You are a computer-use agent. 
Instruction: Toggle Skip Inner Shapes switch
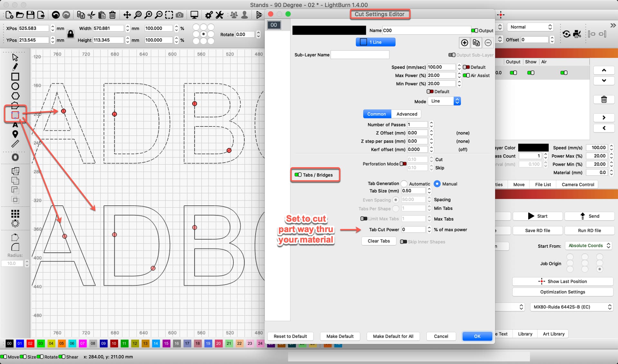(403, 242)
